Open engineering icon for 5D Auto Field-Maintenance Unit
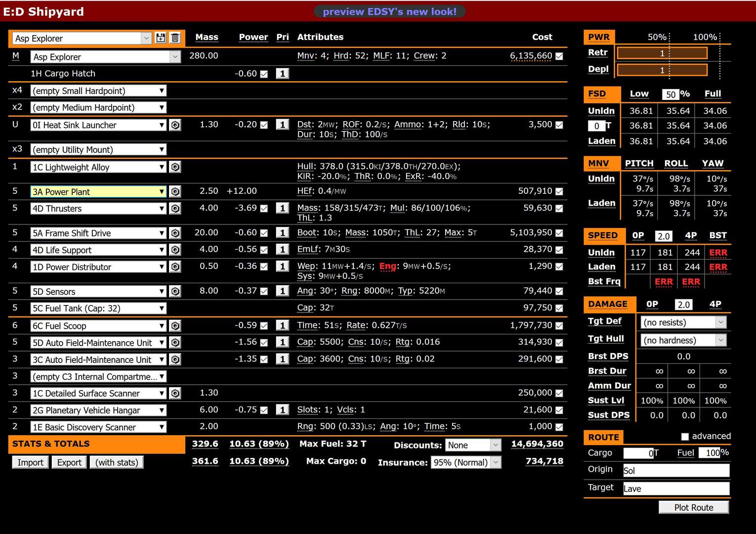This screenshot has width=756, height=534. [175, 343]
